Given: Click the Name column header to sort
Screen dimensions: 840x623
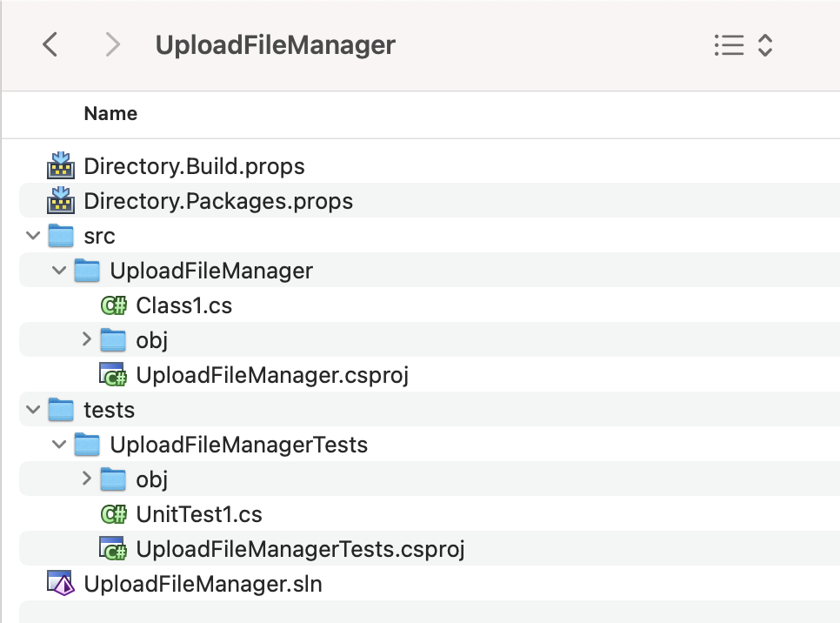Looking at the screenshot, I should pos(110,113).
